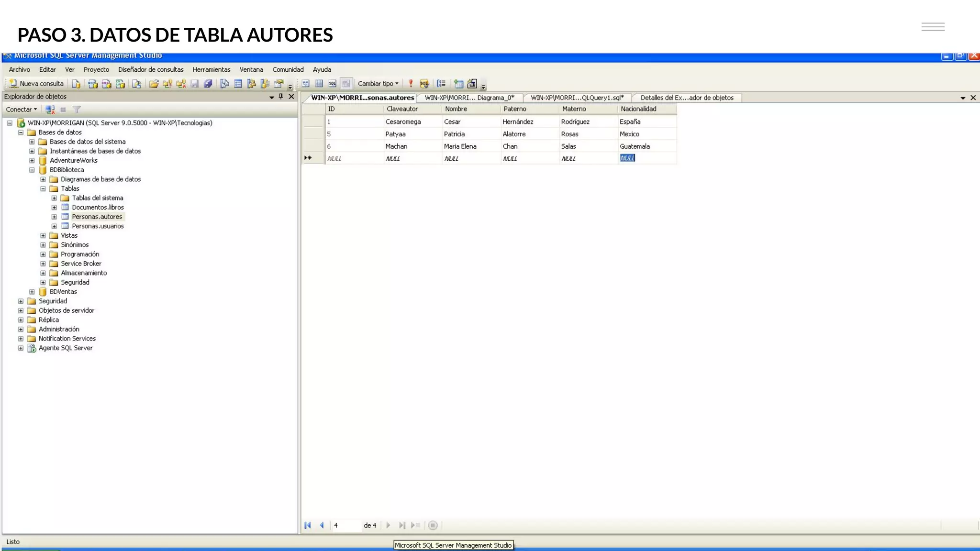Click the Add Table icon

point(458,84)
